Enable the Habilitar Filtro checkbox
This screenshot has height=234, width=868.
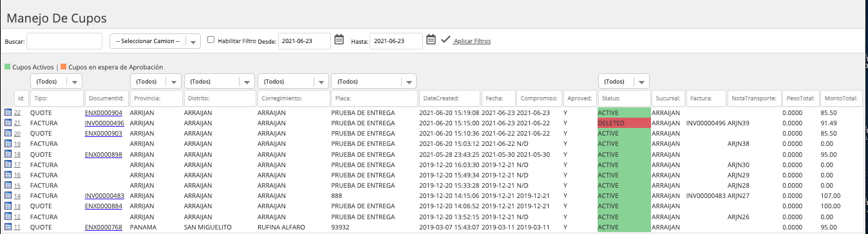211,40
